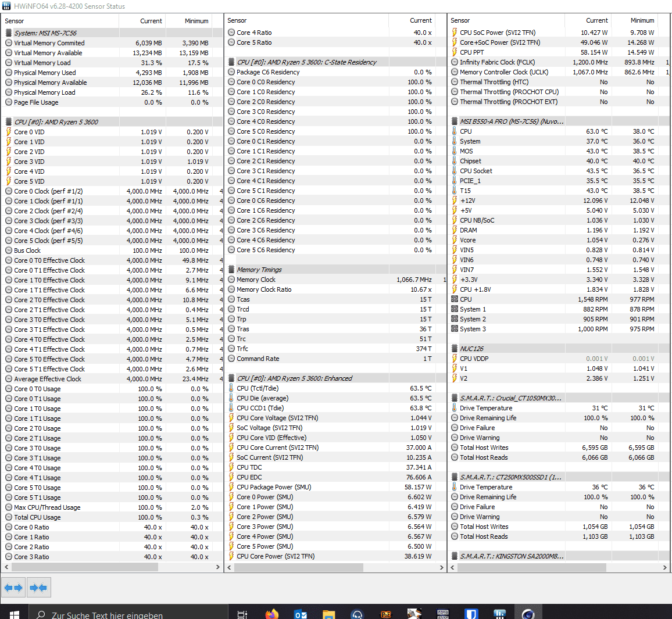Image resolution: width=672 pixels, height=619 pixels.
Task: Click the icon beside Package C6 Residency
Action: click(x=231, y=72)
